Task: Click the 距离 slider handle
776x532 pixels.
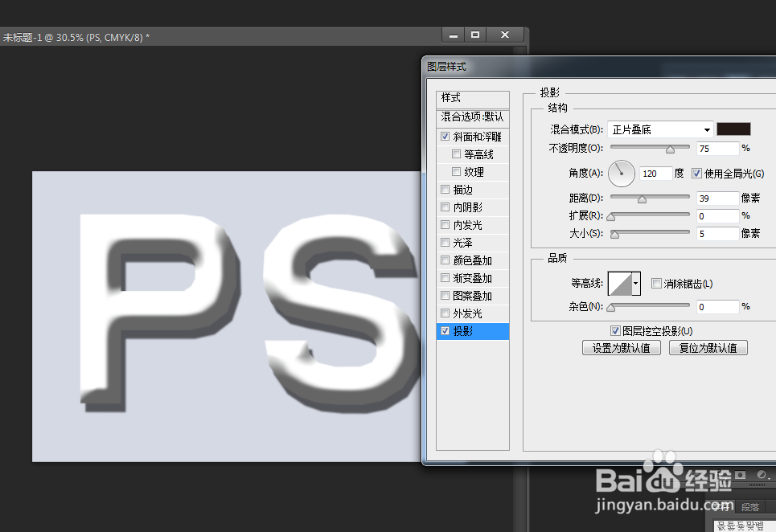Action: click(642, 199)
